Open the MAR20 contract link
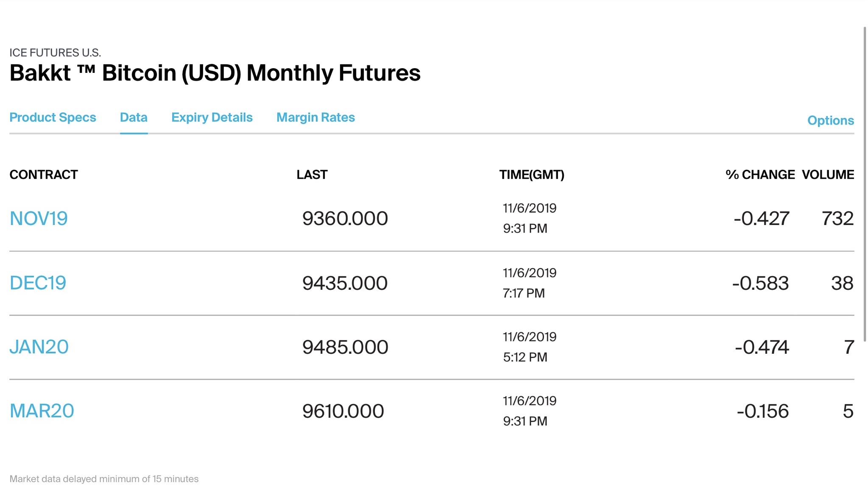868x494 pixels. click(42, 411)
